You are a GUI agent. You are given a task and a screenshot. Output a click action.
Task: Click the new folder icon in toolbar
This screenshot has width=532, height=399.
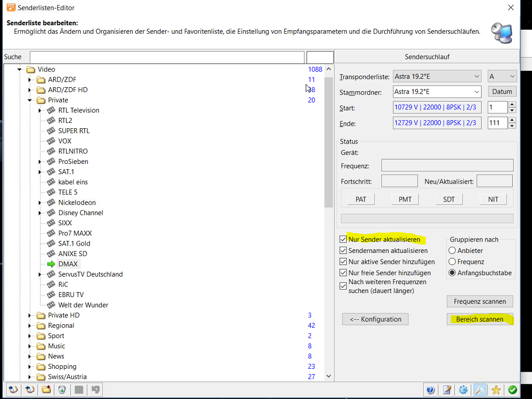(46, 390)
